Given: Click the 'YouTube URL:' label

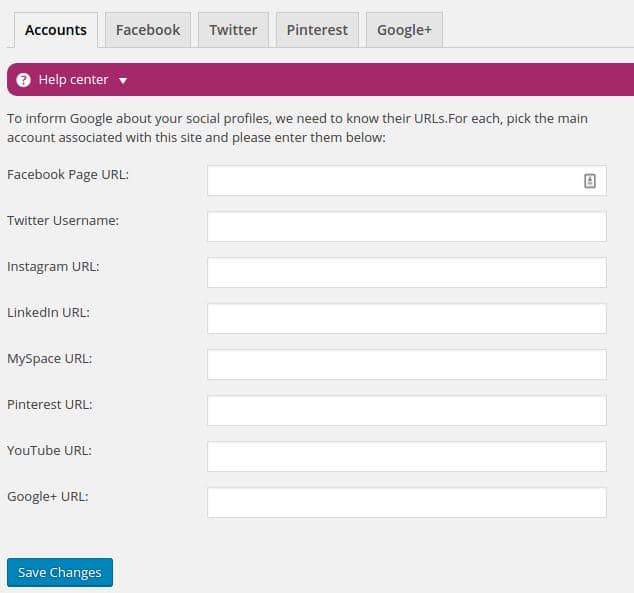Looking at the screenshot, I should click(x=49, y=451).
